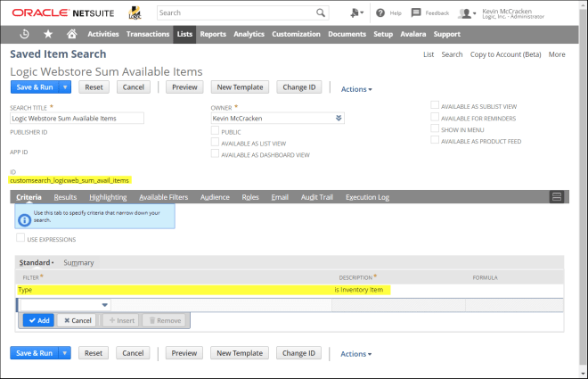The height and width of the screenshot is (379, 588).
Task: Open the Audit Trail tab
Action: point(317,197)
